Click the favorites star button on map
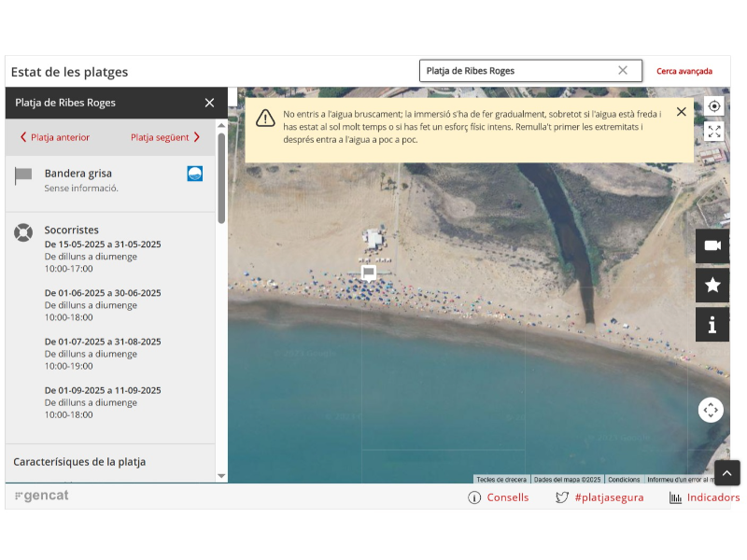Image resolution: width=747 pixels, height=560 pixels. 712,285
